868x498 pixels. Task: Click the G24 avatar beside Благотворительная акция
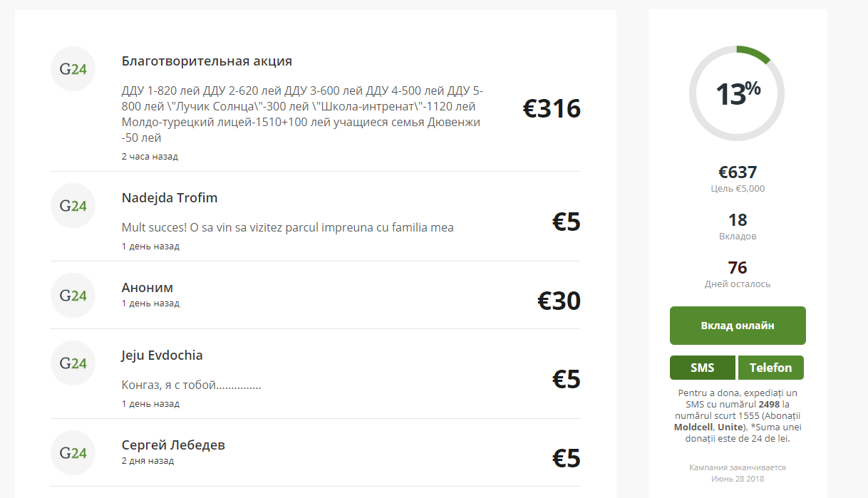click(x=73, y=69)
